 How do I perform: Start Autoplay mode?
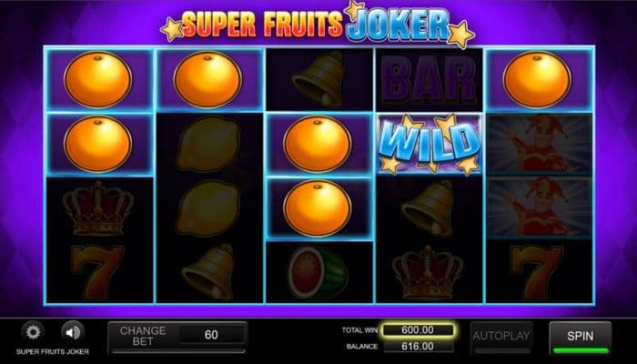coord(501,337)
